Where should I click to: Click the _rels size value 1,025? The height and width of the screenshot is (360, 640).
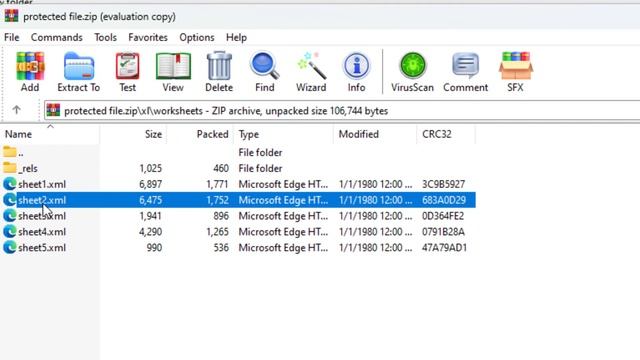click(151, 168)
